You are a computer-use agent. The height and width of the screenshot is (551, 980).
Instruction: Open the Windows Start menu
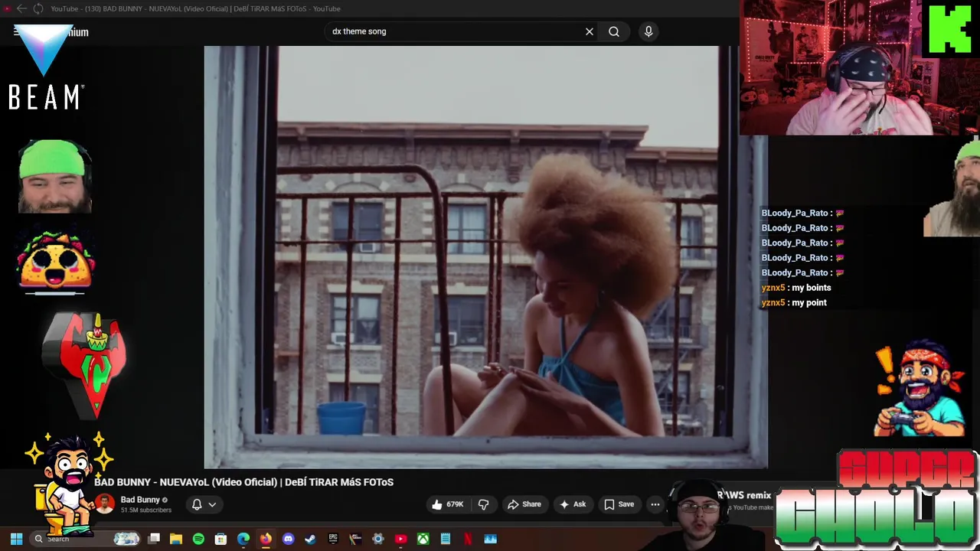pos(16,539)
